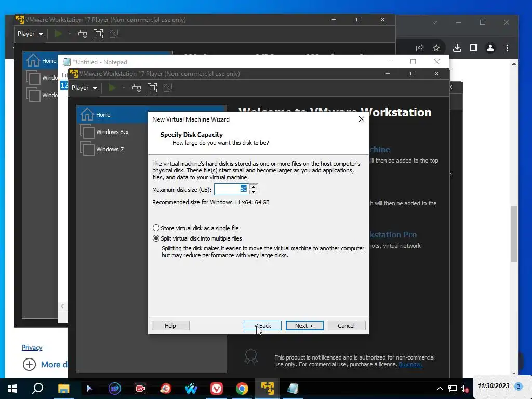
Task: Cancel the New Virtual Machine Wizard
Action: (x=347, y=326)
